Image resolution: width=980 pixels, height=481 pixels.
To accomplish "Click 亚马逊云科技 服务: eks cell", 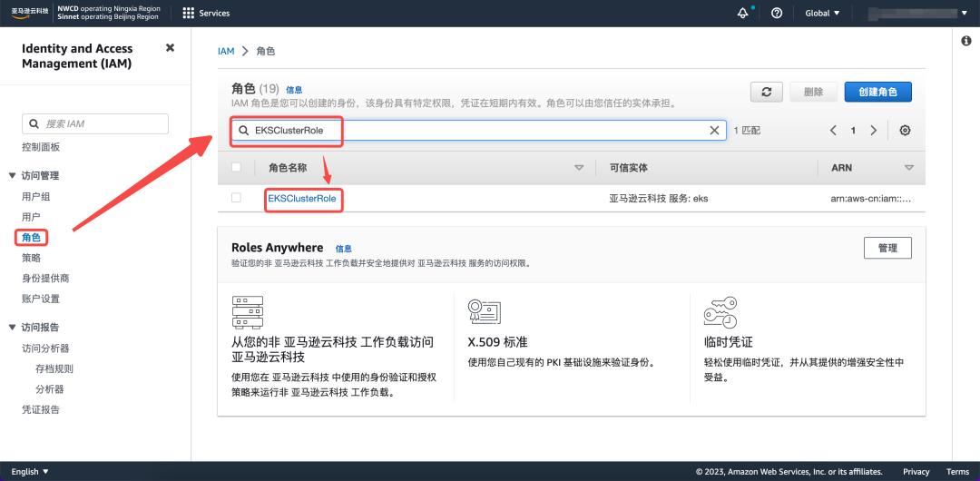I will coord(659,198).
